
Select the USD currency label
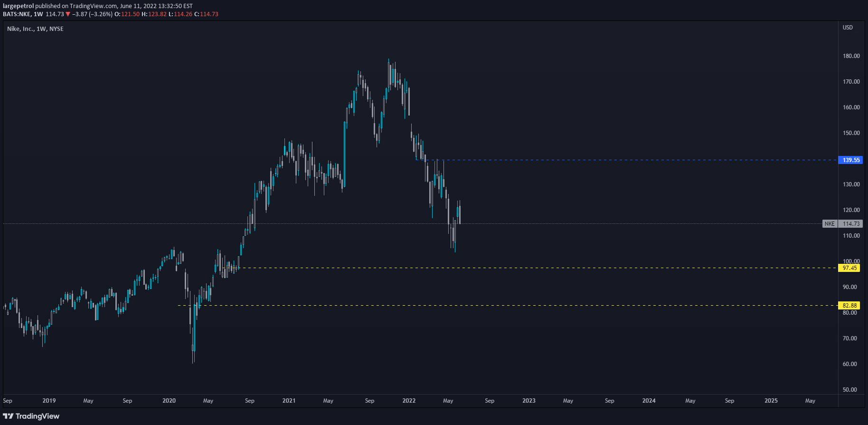(x=848, y=28)
